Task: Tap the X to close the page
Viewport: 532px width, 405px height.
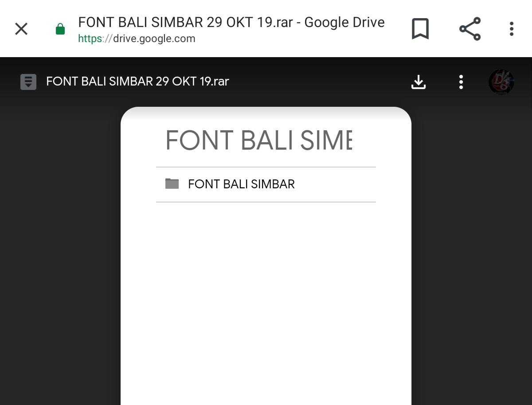Action: (21, 28)
